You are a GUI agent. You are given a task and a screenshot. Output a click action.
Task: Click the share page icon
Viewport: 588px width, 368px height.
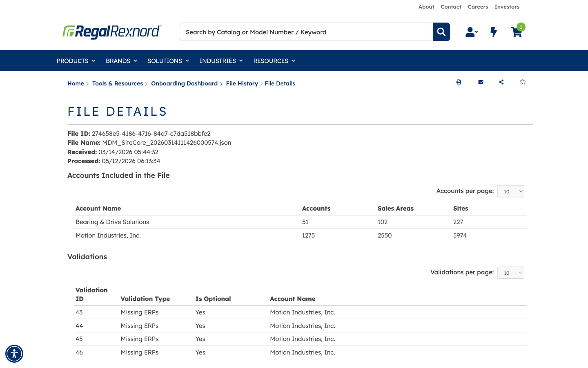coord(501,82)
